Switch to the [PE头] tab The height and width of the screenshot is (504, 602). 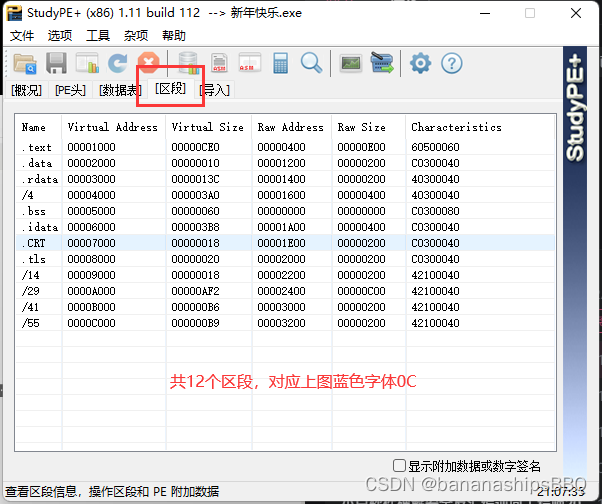point(70,90)
